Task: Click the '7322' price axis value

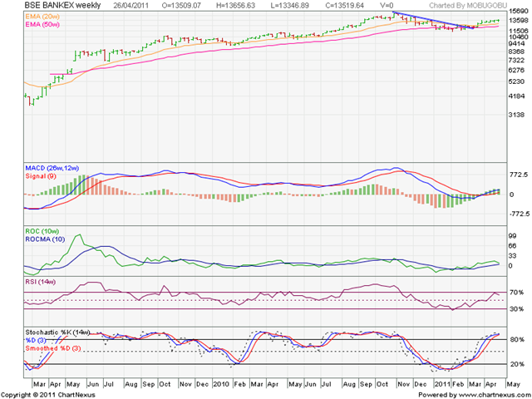Action: (x=516, y=60)
